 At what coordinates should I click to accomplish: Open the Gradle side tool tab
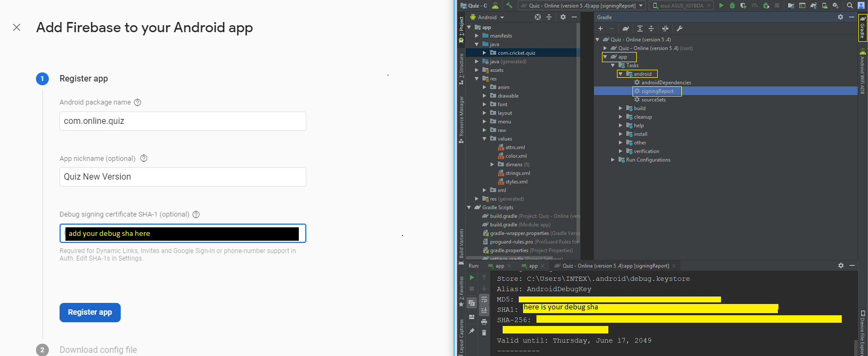tap(862, 27)
